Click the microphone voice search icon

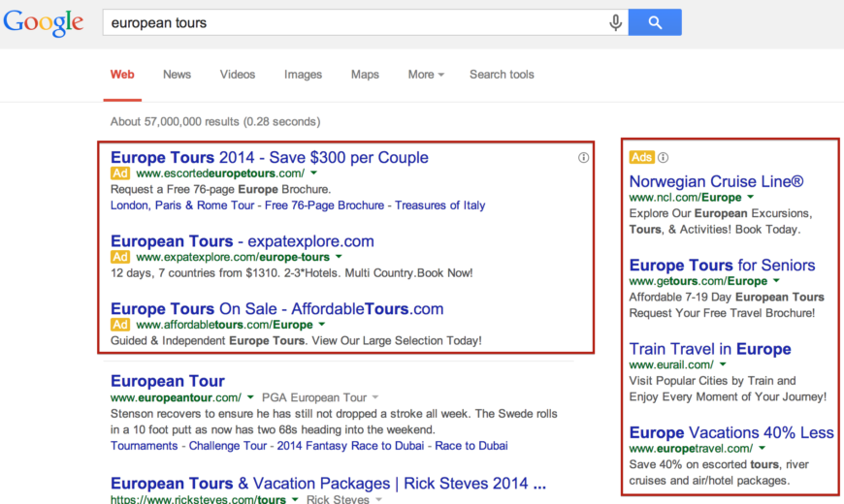click(615, 22)
